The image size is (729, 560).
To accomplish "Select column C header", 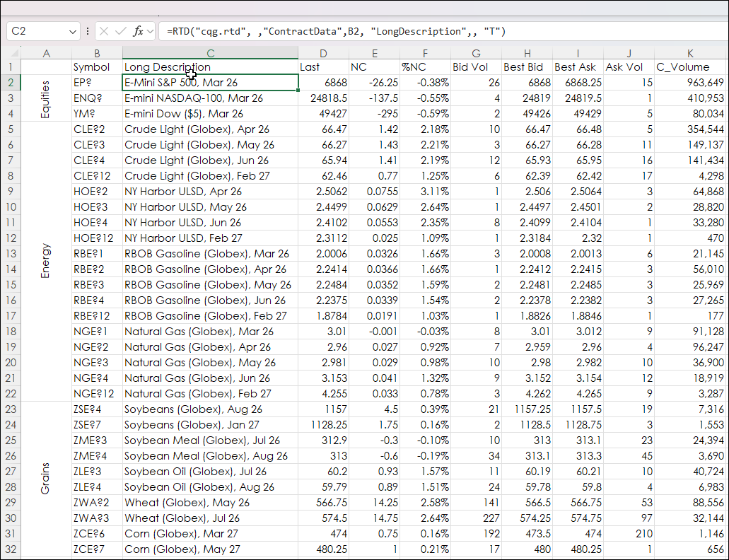I will click(210, 54).
